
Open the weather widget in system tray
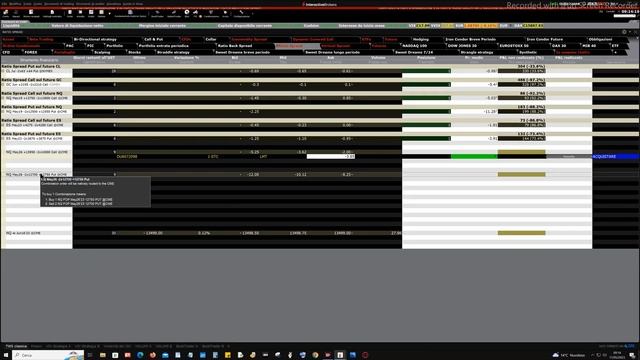pyautogui.click(x=570, y=355)
